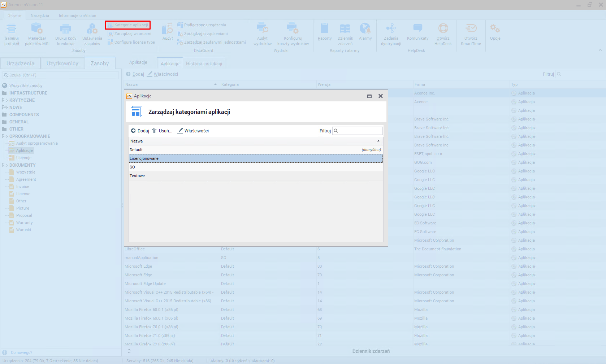Switch to the Historia instalacji tab
The width and height of the screenshot is (606, 364).
(204, 64)
